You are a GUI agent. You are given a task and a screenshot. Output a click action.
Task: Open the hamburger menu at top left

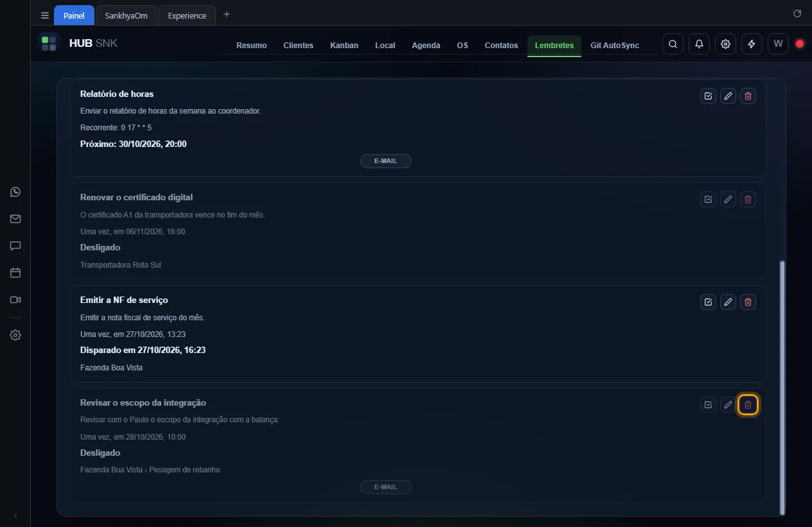[45, 15]
